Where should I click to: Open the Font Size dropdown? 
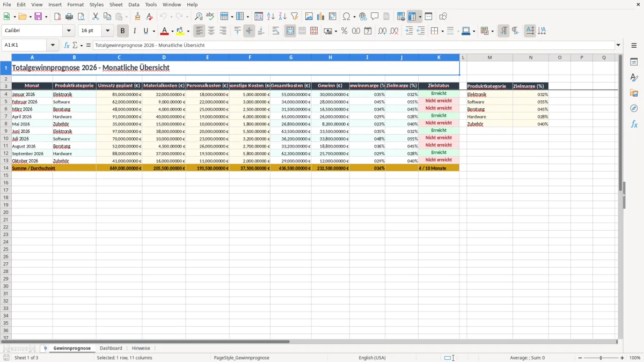pyautogui.click(x=107, y=31)
